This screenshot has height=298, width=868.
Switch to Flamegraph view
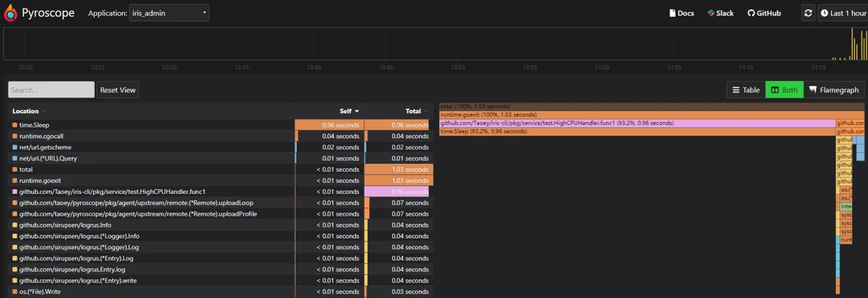pos(834,90)
